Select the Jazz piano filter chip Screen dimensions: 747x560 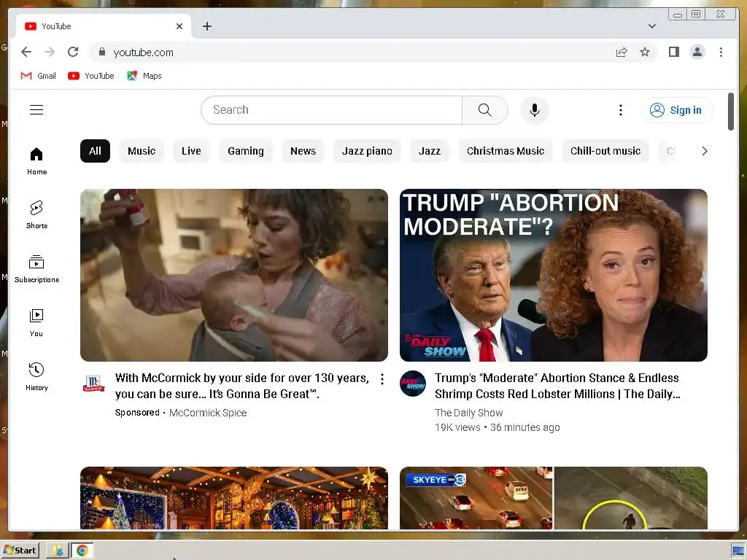[367, 151]
